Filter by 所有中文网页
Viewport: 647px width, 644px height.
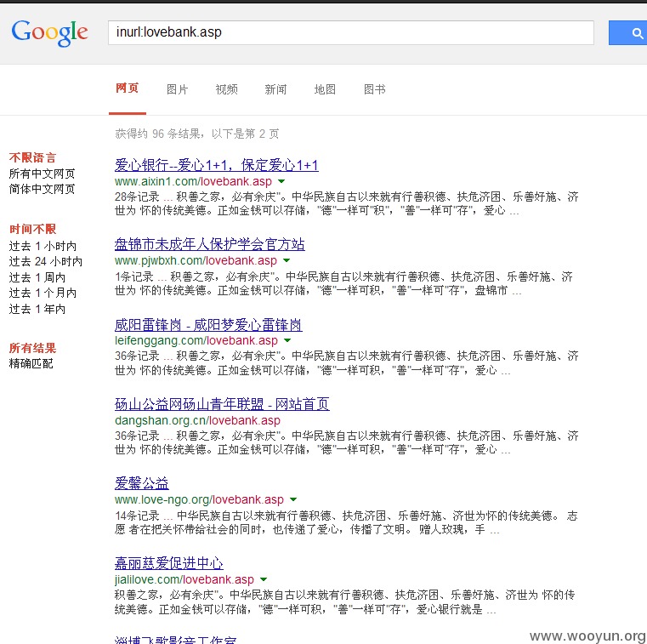(43, 174)
